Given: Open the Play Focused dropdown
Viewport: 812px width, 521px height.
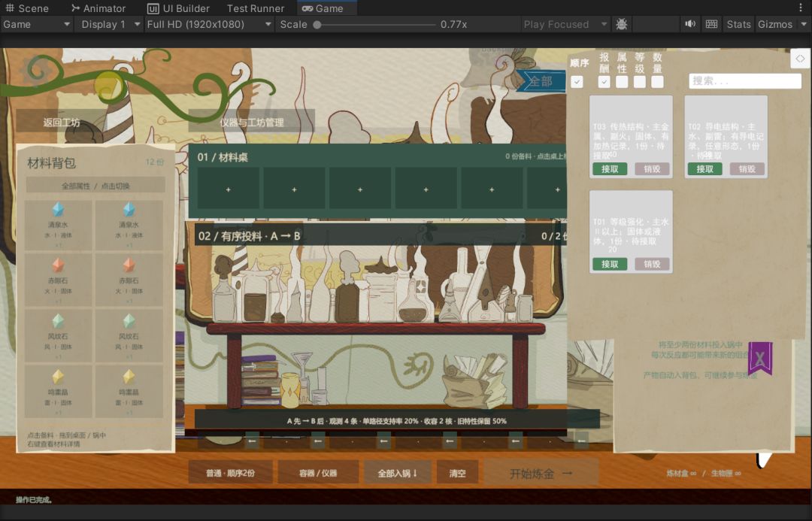Looking at the screenshot, I should click(x=565, y=24).
